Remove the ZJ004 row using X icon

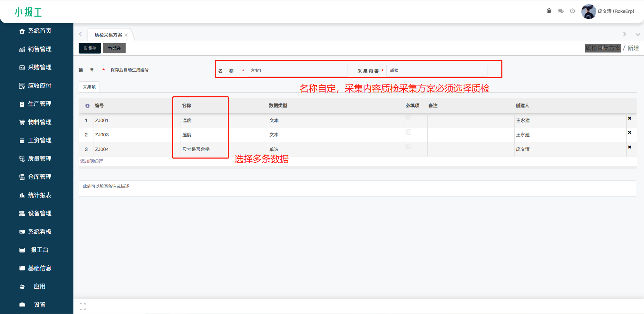(x=629, y=147)
